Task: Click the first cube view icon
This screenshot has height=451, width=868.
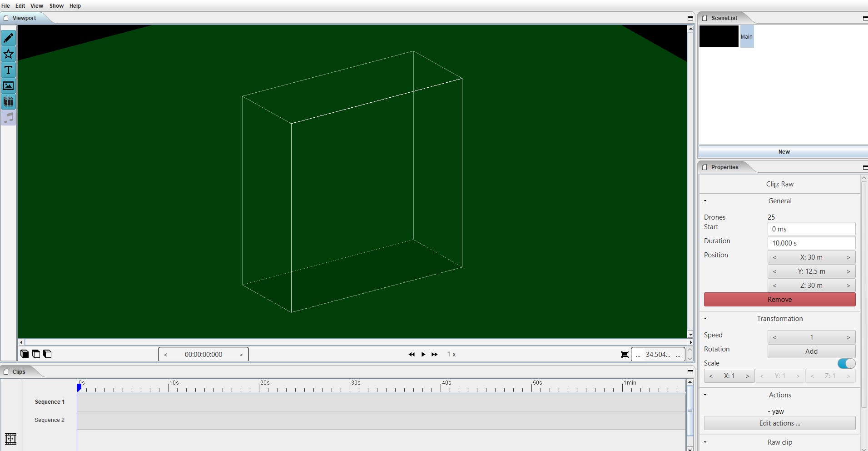Action: tap(25, 354)
